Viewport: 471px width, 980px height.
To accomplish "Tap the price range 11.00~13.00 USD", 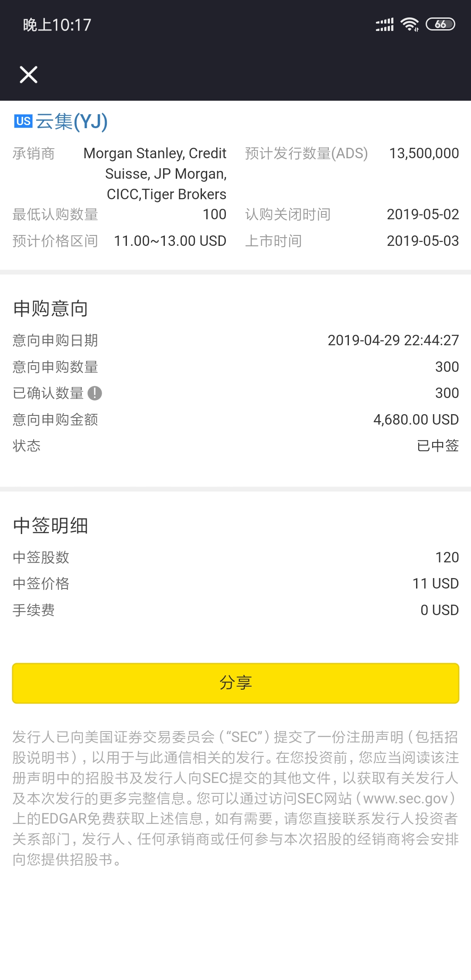I will 170,241.
